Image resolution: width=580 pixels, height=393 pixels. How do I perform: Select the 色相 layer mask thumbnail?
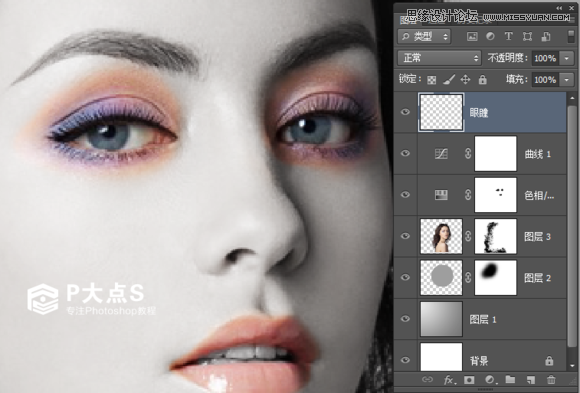pyautogui.click(x=495, y=195)
